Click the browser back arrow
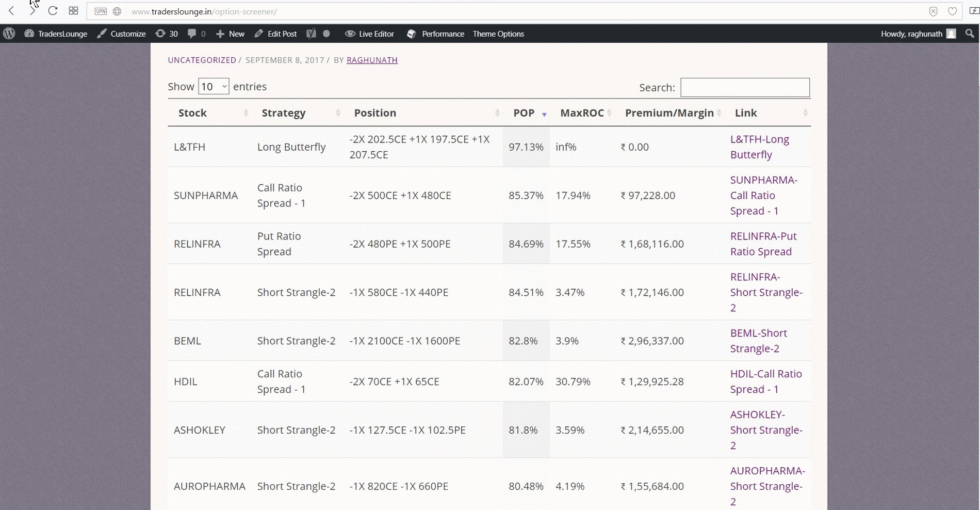Image resolution: width=980 pixels, height=510 pixels. [11, 11]
